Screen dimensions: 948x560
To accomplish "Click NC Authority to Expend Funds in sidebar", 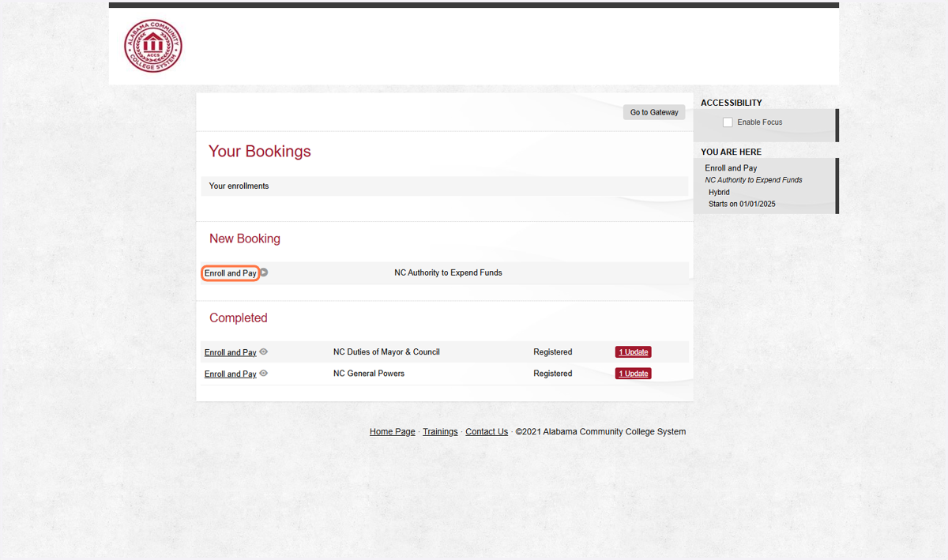I will 754,180.
